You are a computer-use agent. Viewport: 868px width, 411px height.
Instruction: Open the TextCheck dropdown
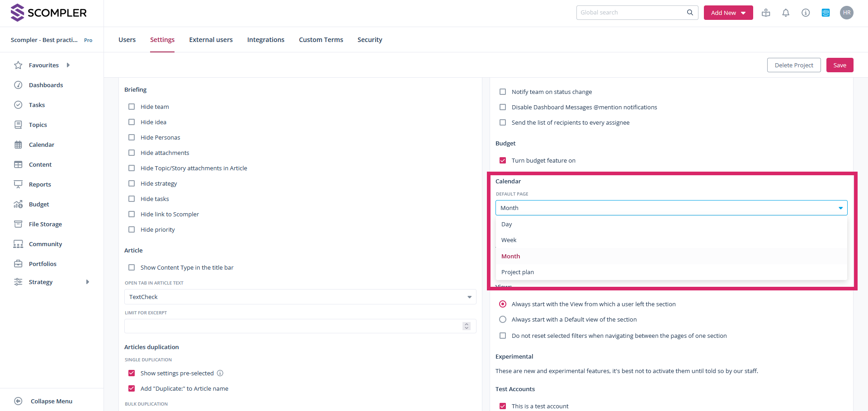300,297
